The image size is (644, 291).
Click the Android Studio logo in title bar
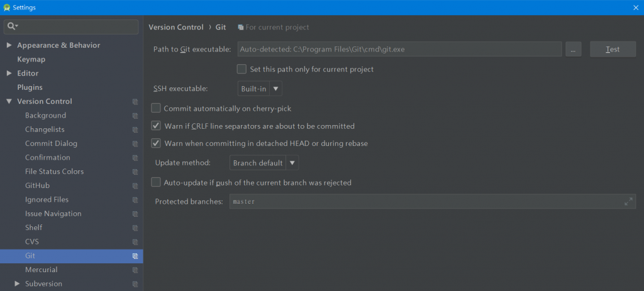[x=6, y=8]
